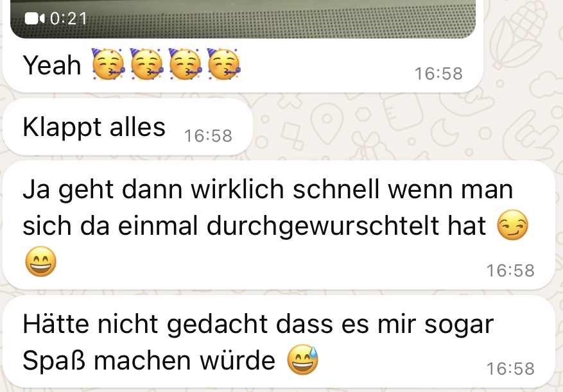The height and width of the screenshot is (392, 563).
Task: Tap the 16:58 timestamp on Yeah message
Action: tap(438, 74)
